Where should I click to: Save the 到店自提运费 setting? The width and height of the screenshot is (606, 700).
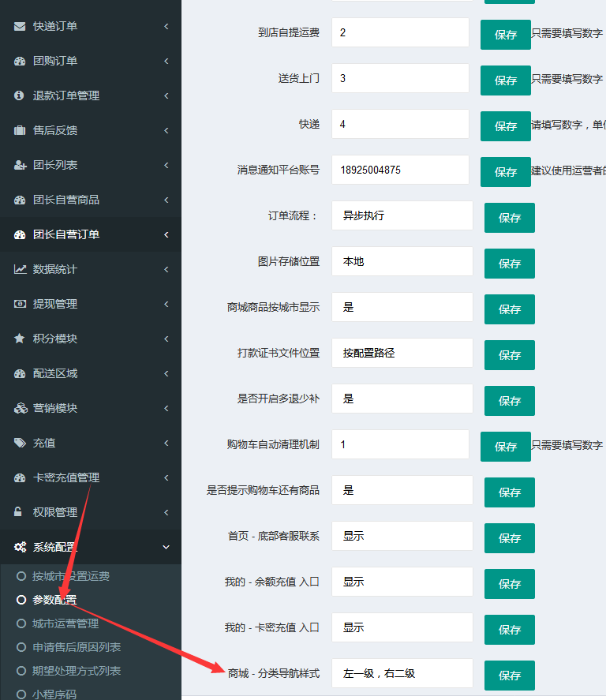[x=505, y=35]
